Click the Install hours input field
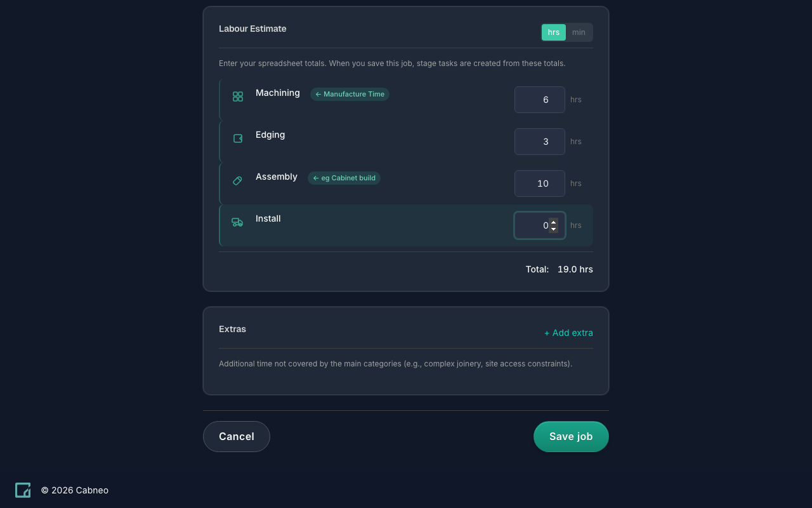Viewport: 812px width, 508px height. (x=533, y=225)
